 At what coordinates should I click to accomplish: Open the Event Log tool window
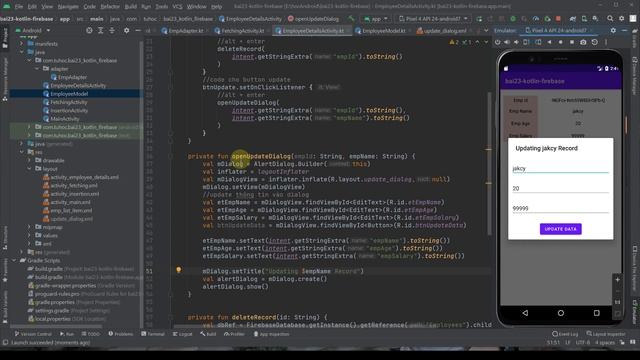pyautogui.click(x=565, y=334)
